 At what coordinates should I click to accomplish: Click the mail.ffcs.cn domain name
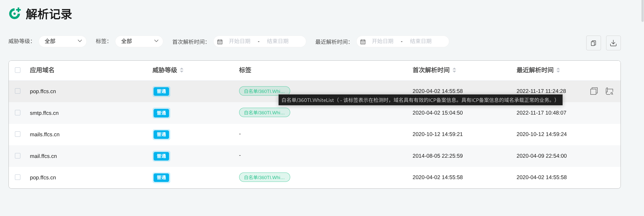pos(43,156)
